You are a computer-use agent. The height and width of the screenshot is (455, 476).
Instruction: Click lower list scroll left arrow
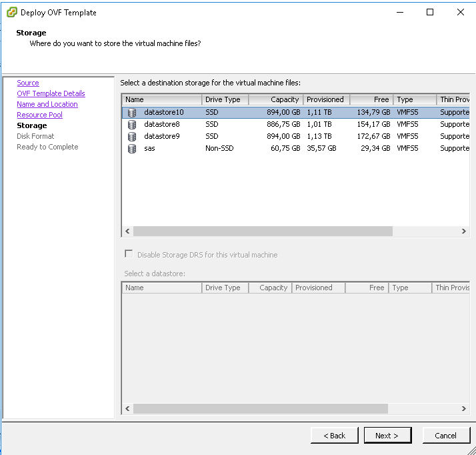[x=127, y=409]
